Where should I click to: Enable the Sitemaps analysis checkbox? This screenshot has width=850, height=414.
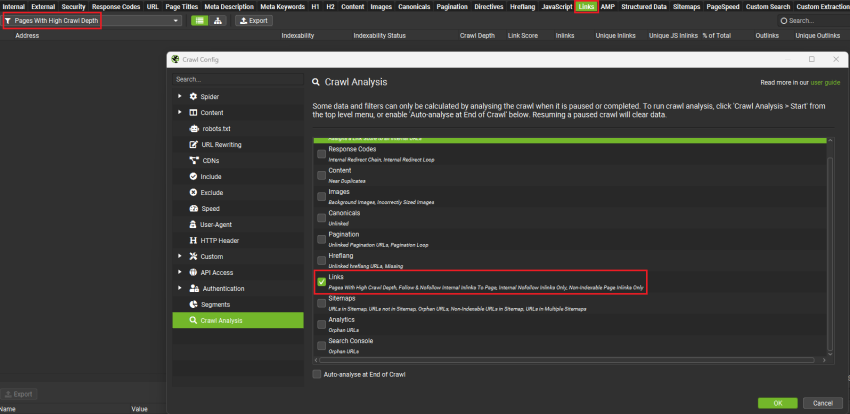(x=321, y=303)
